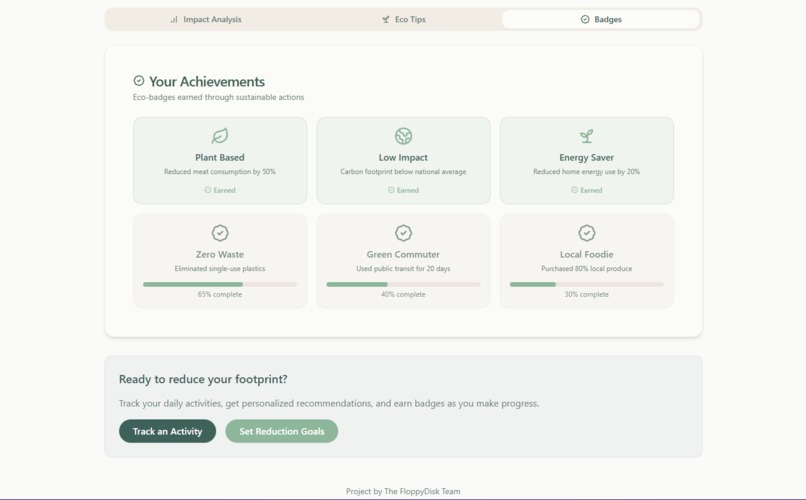806x500 pixels.
Task: Click the checkmark icon next to Your Achievements
Action: [x=139, y=81]
